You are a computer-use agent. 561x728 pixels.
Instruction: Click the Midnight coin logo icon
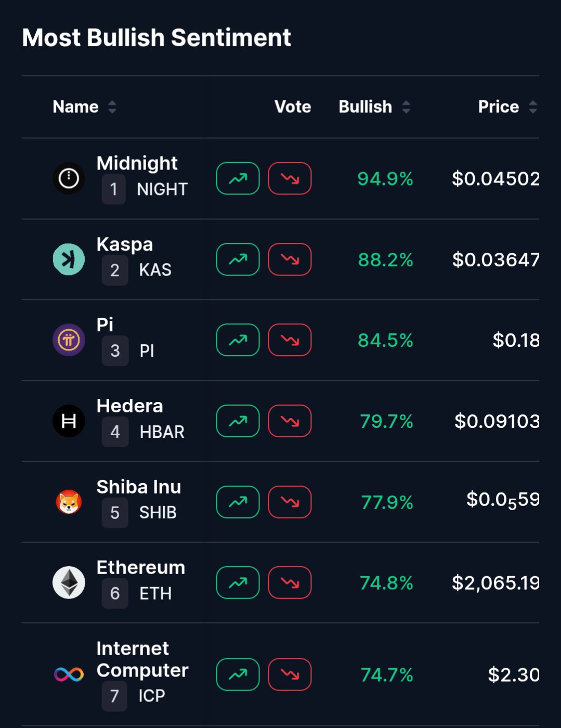(69, 178)
